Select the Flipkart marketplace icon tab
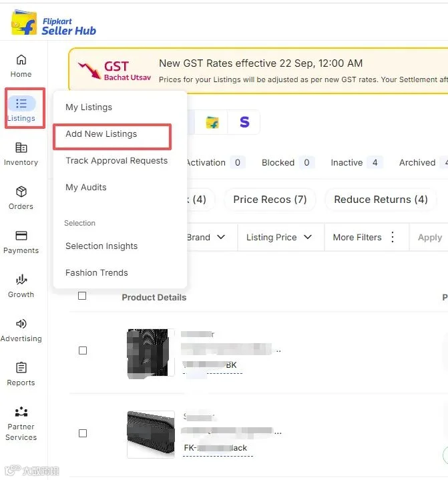Screen dimensions: 448x480 [x=212, y=122]
